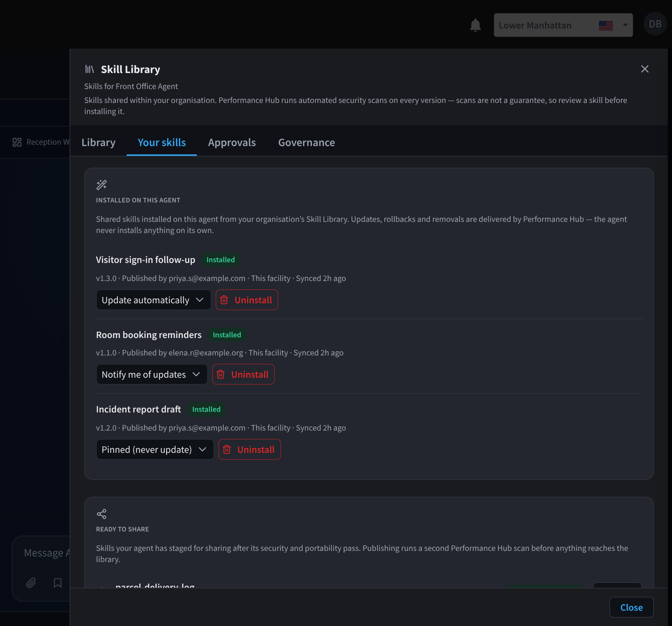Open the Pinned (never update) dropdown
This screenshot has width=672, height=626.
(x=155, y=449)
